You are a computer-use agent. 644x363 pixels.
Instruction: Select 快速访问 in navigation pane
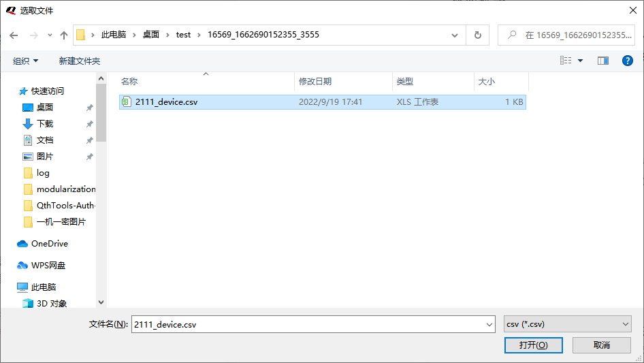click(x=42, y=91)
